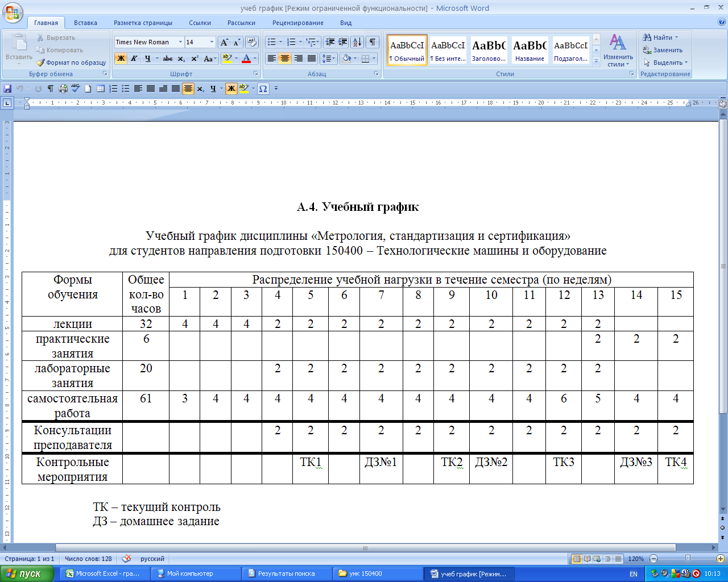Open the Вставка ribbon tab
728x582 pixels.
pyautogui.click(x=85, y=23)
